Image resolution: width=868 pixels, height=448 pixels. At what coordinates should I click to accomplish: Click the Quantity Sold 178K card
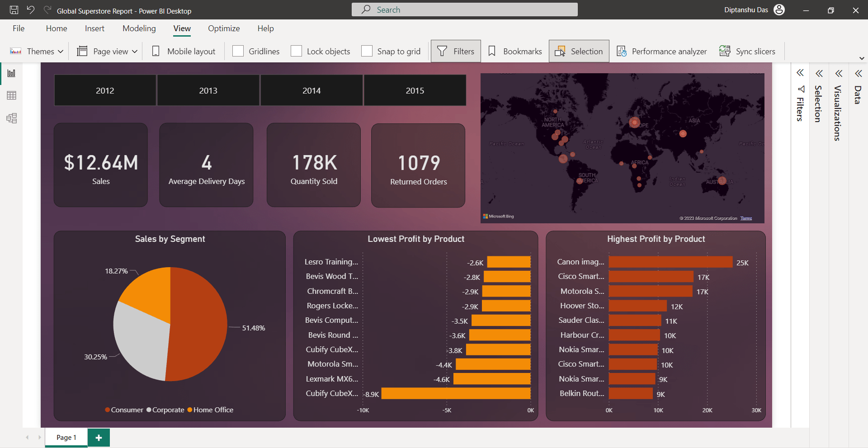[x=314, y=165]
